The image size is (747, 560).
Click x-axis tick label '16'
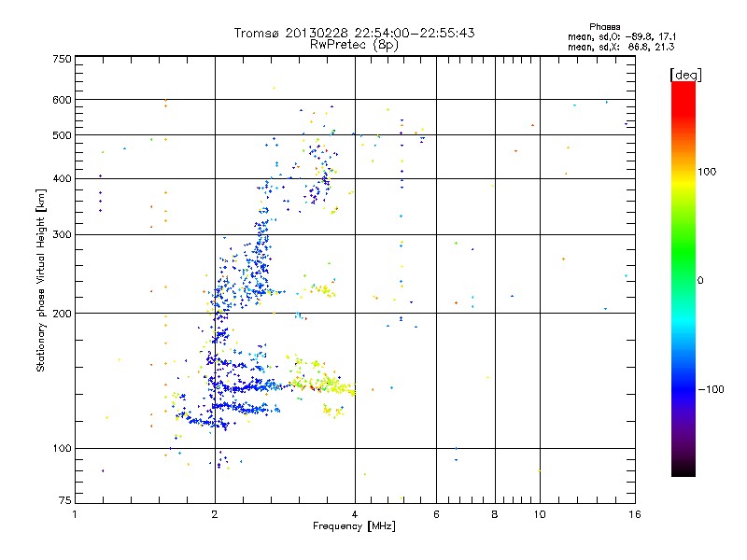pyautogui.click(x=635, y=514)
